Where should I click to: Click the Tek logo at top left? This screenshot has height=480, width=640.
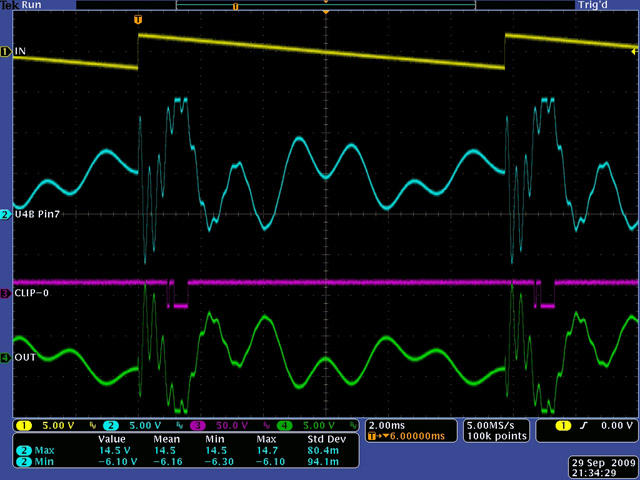[x=10, y=5]
